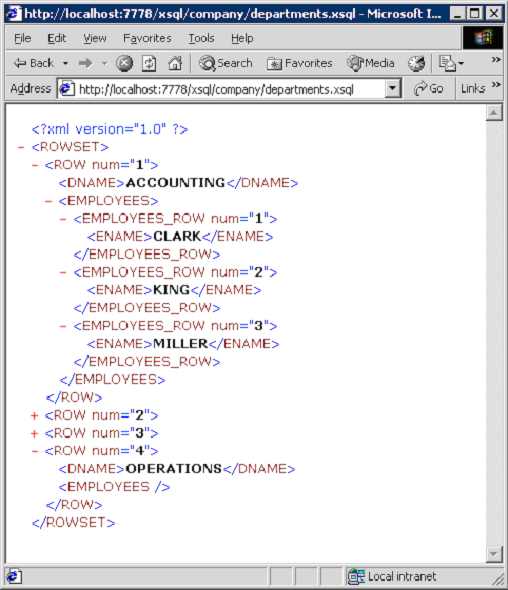Collapse the ROW num="4" node
Screen dimensions: 508x590
(x=35, y=451)
